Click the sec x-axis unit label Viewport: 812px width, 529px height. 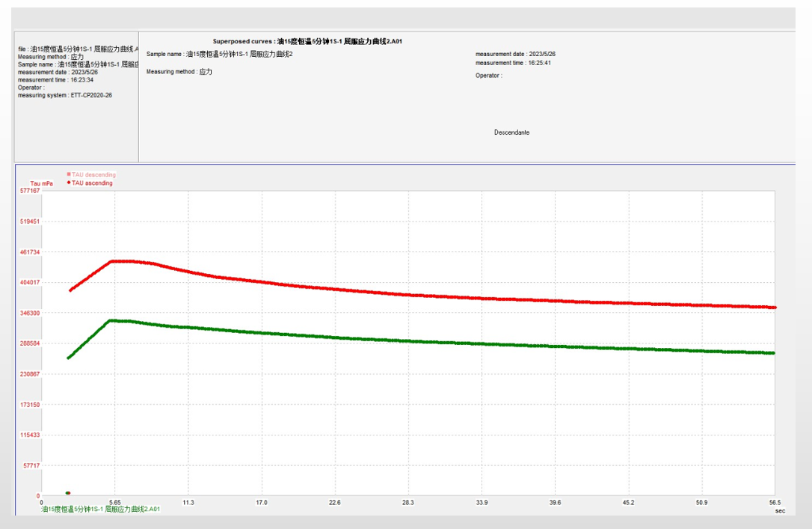coord(780,510)
